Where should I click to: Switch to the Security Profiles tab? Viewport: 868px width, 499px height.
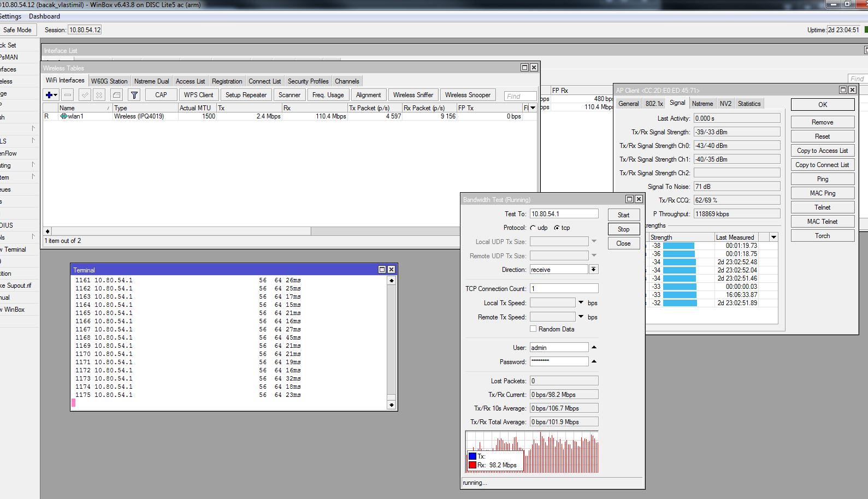tap(308, 81)
